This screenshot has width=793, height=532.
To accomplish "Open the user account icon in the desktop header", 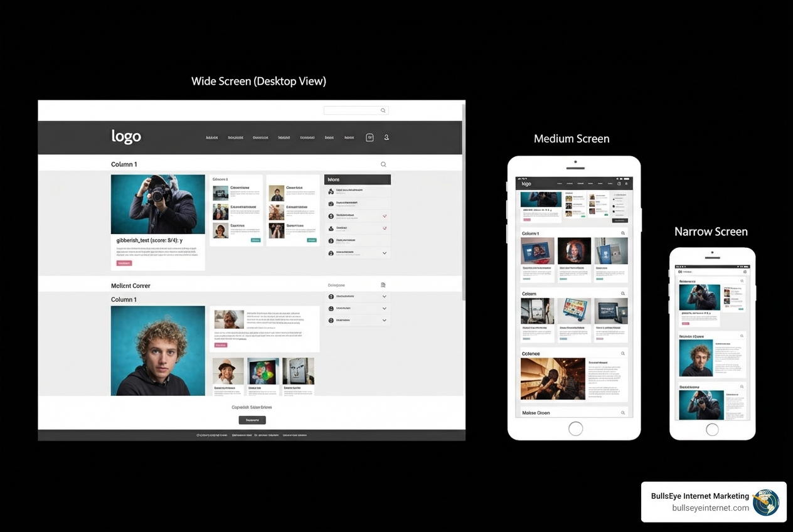I will coord(386,137).
